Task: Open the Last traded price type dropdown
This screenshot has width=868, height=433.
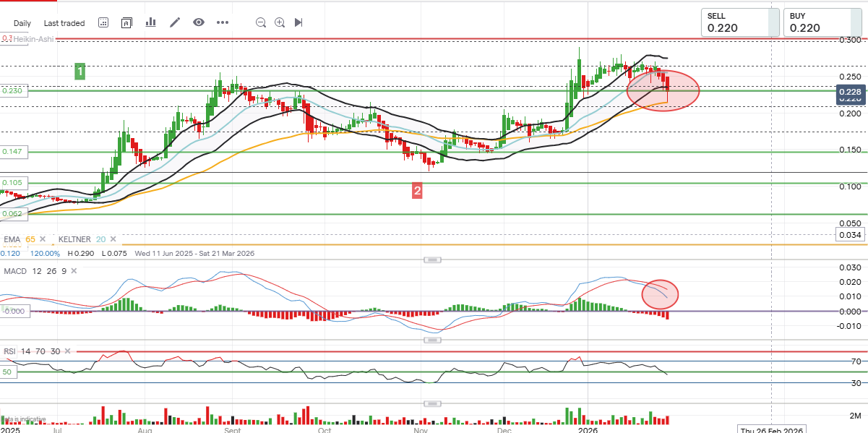Action: [x=64, y=23]
